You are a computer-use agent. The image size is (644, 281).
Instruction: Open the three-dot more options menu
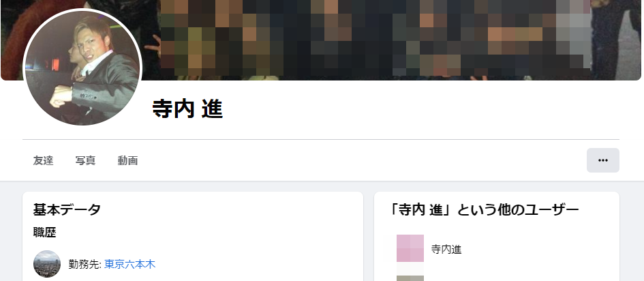coord(603,160)
